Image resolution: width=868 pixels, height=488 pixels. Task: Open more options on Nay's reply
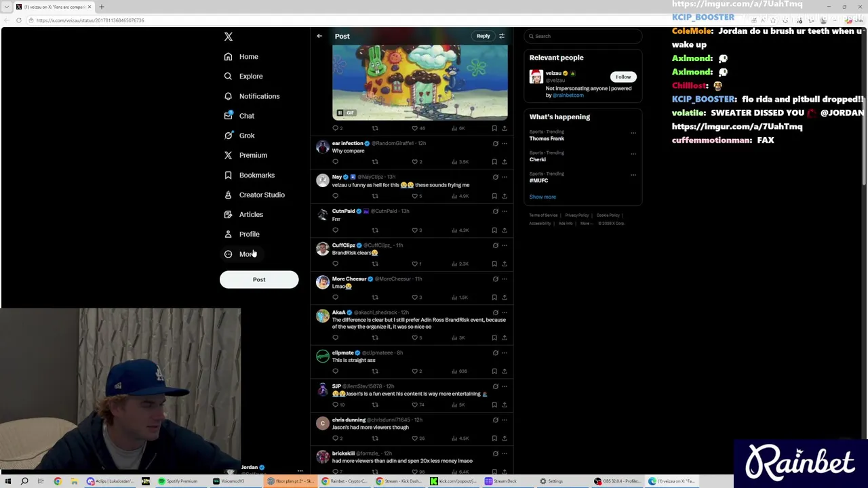point(505,177)
